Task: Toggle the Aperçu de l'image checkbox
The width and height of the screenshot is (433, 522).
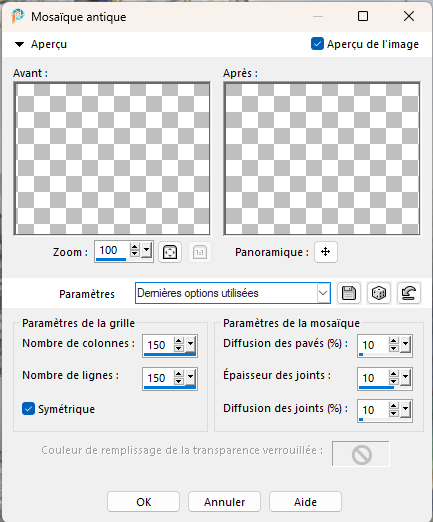Action: tap(317, 44)
